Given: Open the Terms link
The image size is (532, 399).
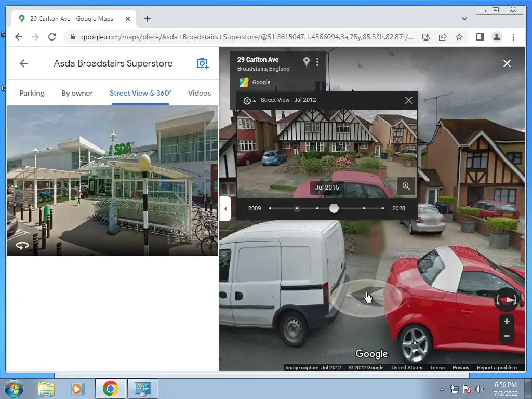Looking at the screenshot, I should point(437,367).
